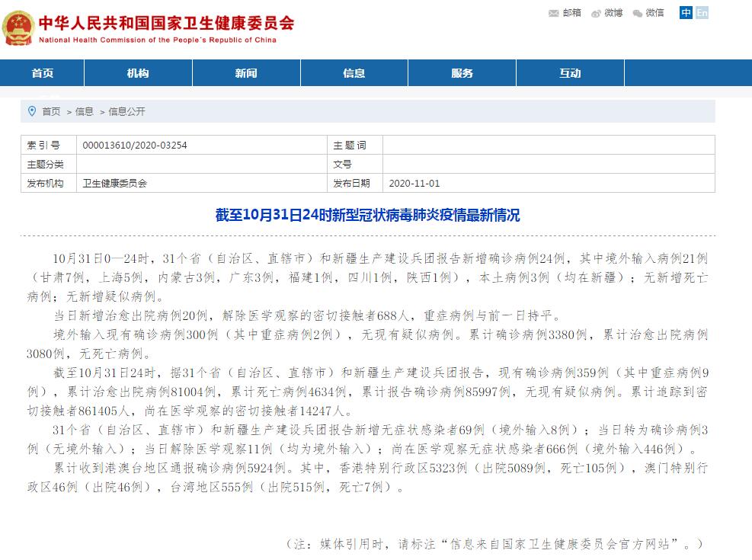The image size is (752, 560).
Task: Open the 信息 navigation menu
Action: point(354,73)
